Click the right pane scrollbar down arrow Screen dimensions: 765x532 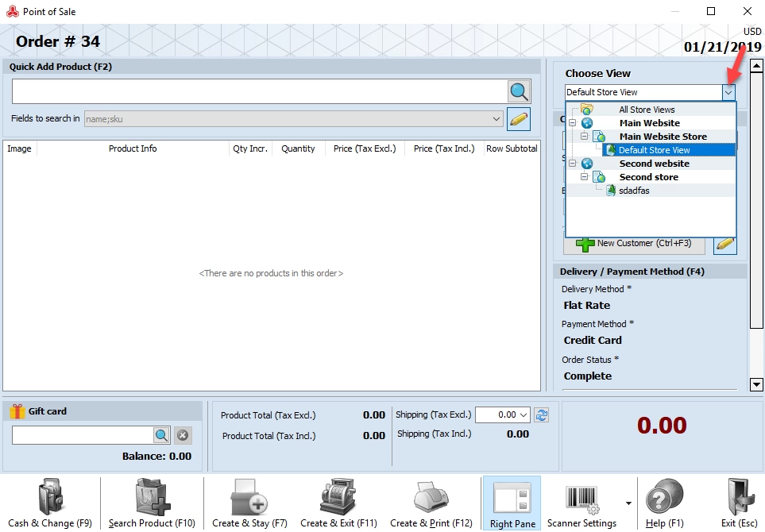click(x=756, y=384)
